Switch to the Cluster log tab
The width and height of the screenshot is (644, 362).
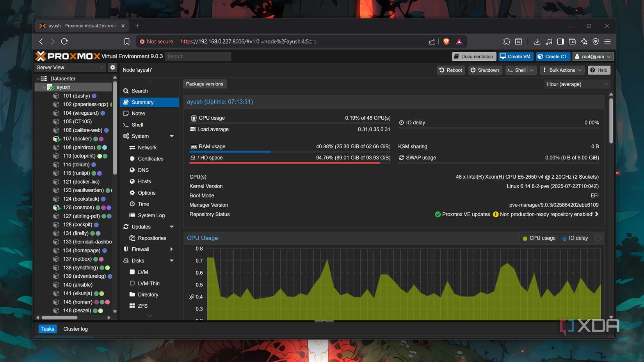pos(75,329)
